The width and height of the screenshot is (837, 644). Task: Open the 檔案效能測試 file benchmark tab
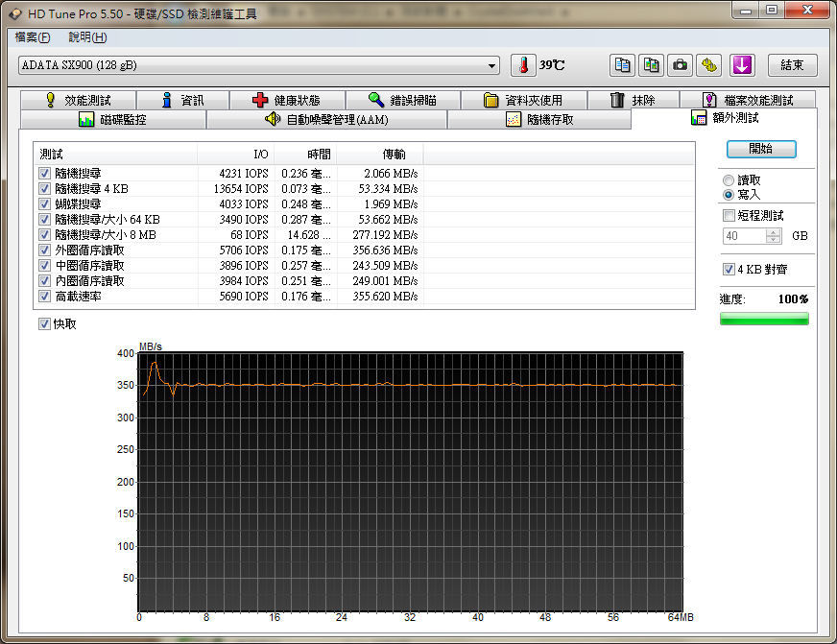748,101
